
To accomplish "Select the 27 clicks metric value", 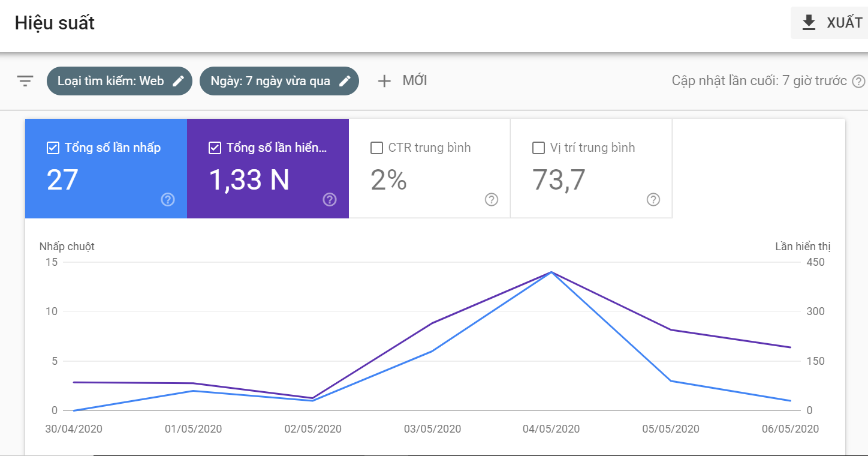I will pos(62,179).
